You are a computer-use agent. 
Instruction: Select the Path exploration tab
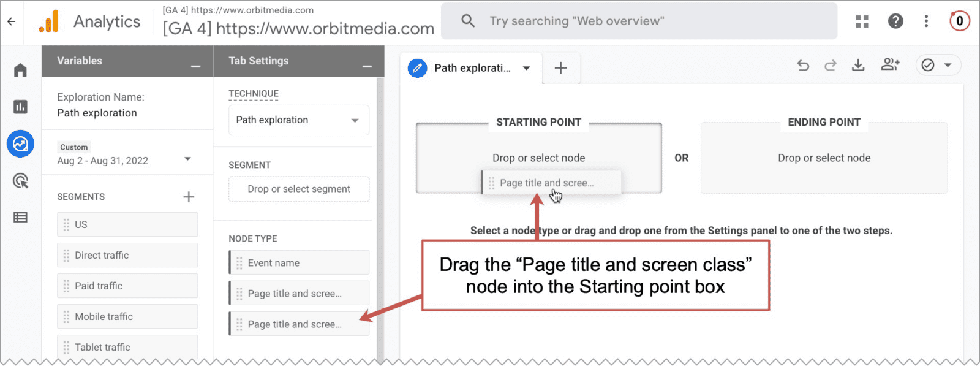472,68
